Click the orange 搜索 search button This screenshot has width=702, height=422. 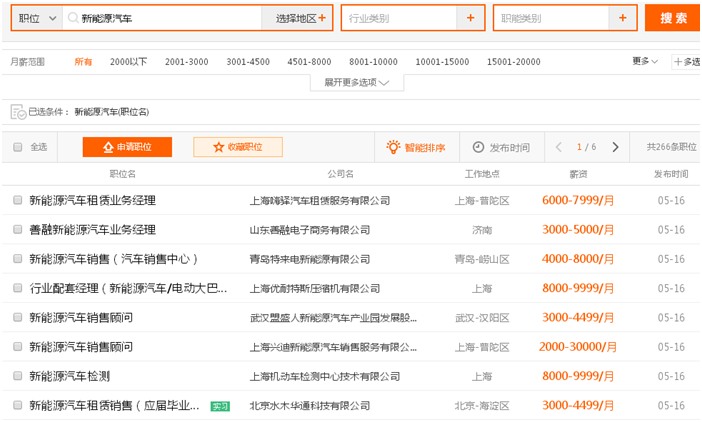coord(672,18)
